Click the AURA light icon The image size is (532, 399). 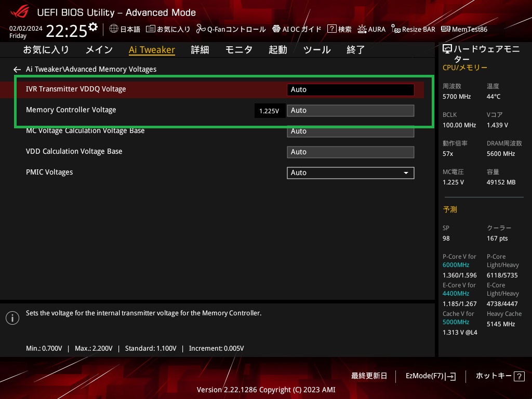pyautogui.click(x=362, y=29)
